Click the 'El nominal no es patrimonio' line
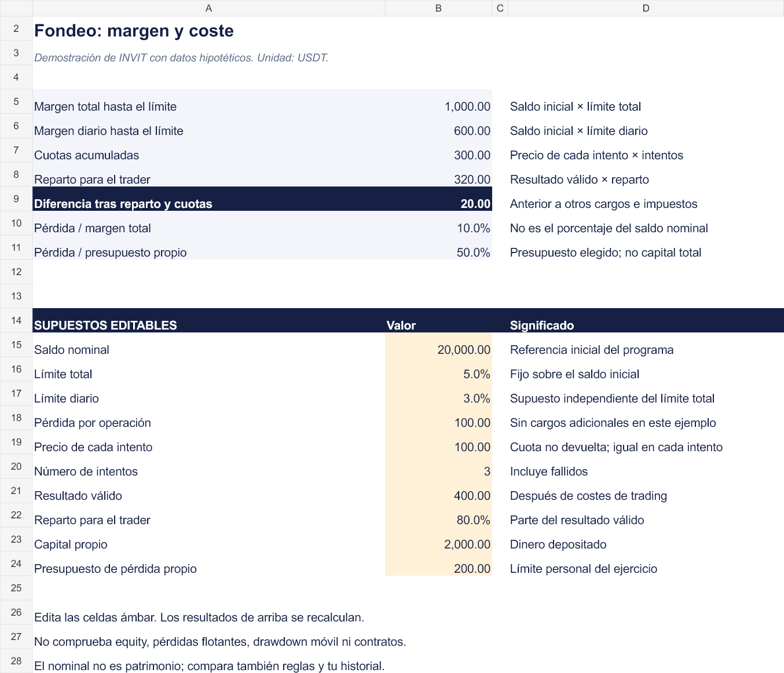The height and width of the screenshot is (673, 784). pyautogui.click(x=209, y=666)
